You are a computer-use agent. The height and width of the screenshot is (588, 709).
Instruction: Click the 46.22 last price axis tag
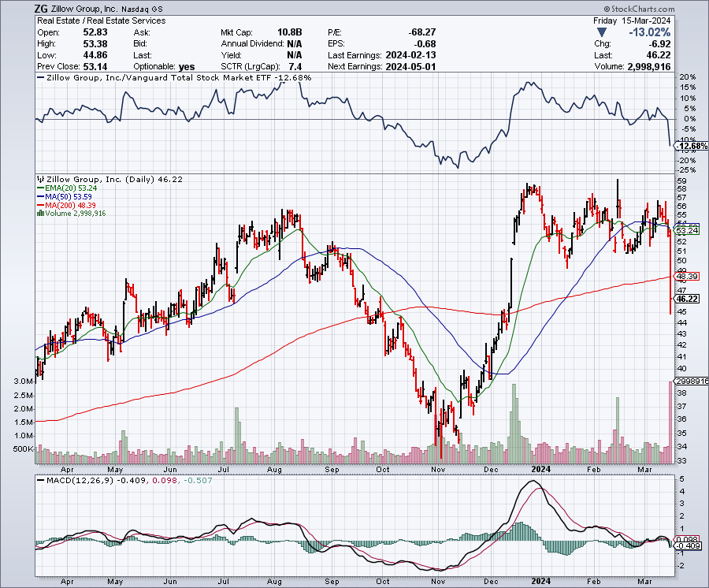coord(687,299)
